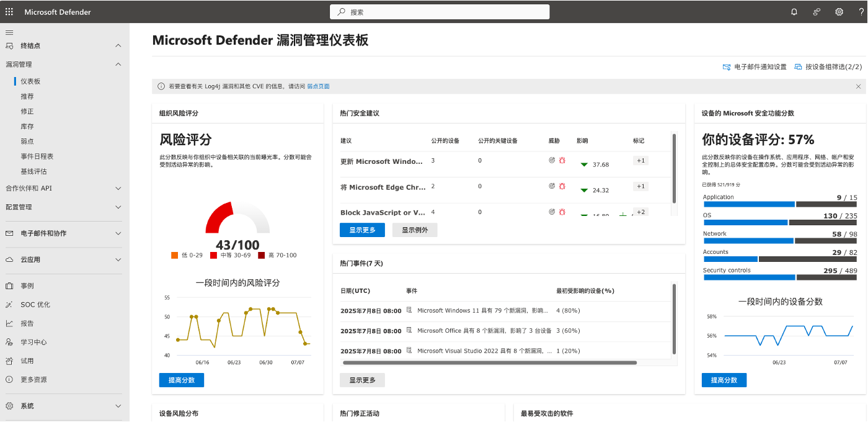Click the 终结点 endpoint icon in sidebar
The height and width of the screenshot is (422, 868).
click(x=9, y=46)
